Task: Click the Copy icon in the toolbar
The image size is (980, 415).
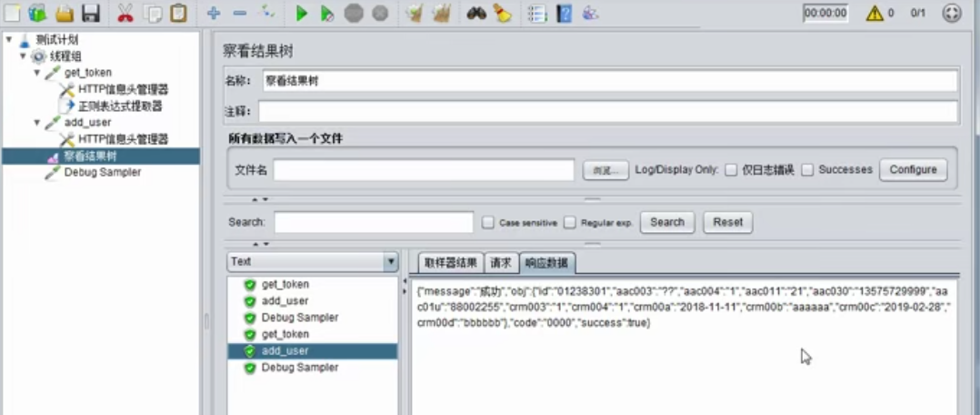Action: click(152, 13)
